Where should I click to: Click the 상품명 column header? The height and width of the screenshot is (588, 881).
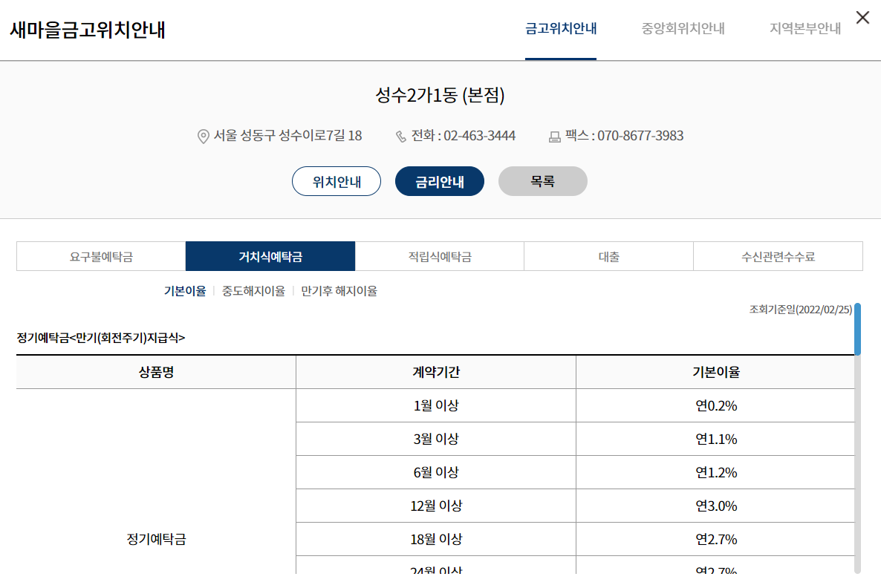pyautogui.click(x=156, y=372)
